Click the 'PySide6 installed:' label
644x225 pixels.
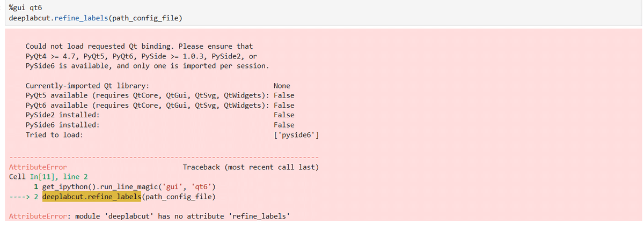(62, 125)
